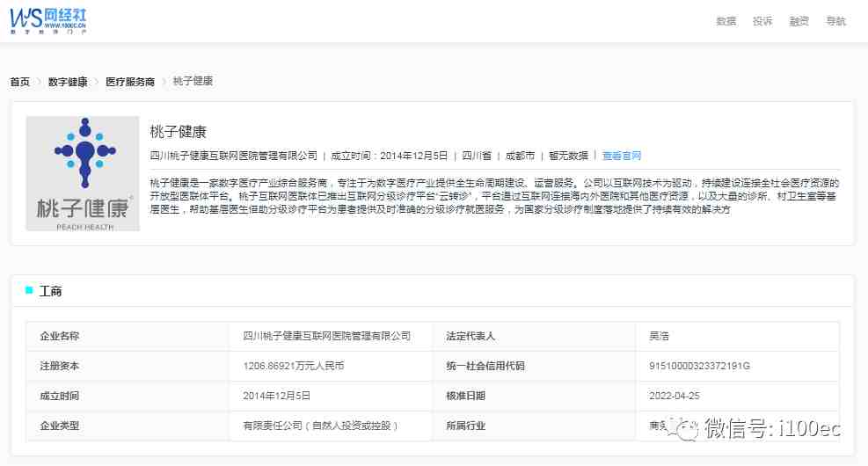Click the 企业名称 label cell

coord(128,336)
